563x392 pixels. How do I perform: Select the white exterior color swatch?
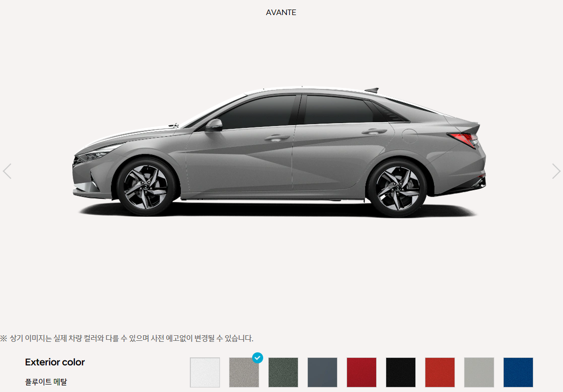[x=205, y=372]
